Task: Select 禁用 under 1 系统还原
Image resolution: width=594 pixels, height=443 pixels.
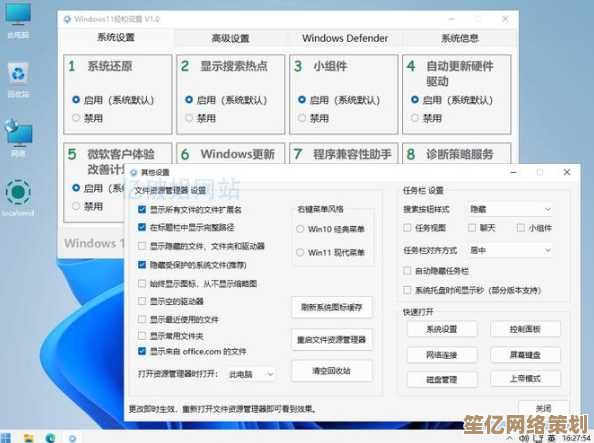Action: click(76, 118)
